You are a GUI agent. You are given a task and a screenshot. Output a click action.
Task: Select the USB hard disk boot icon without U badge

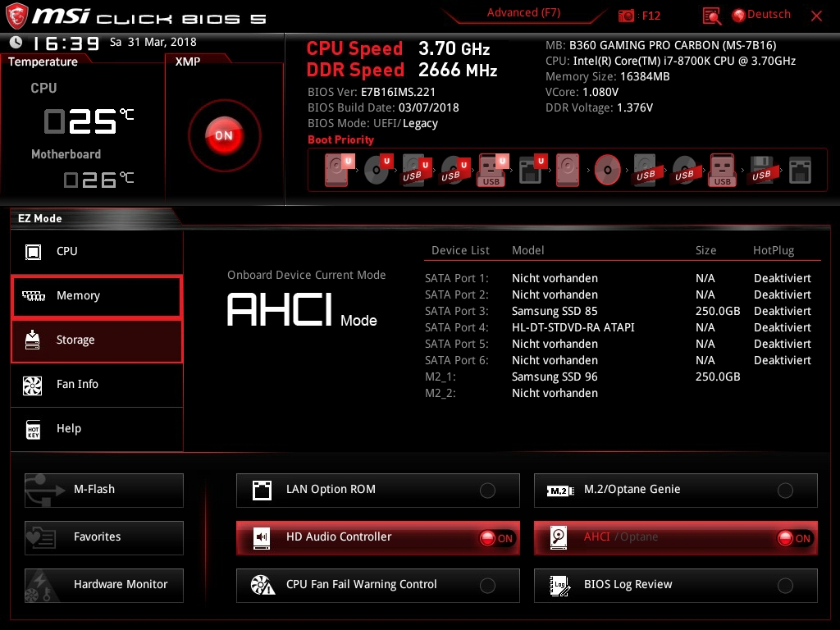646,171
